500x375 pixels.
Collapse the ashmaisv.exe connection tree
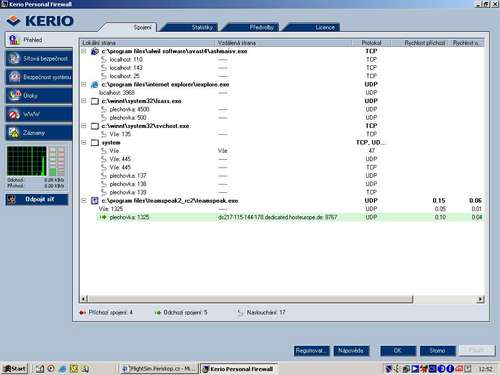(x=84, y=51)
